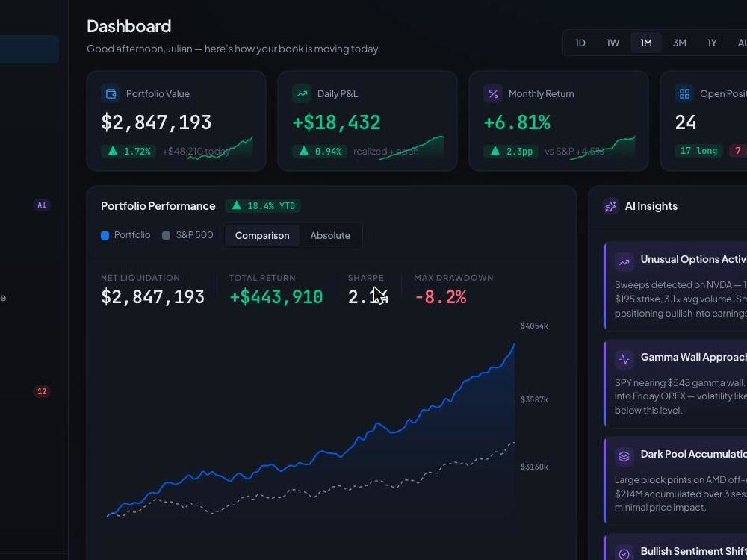Select the 1D time range
Image resolution: width=747 pixels, height=560 pixels.
click(580, 43)
